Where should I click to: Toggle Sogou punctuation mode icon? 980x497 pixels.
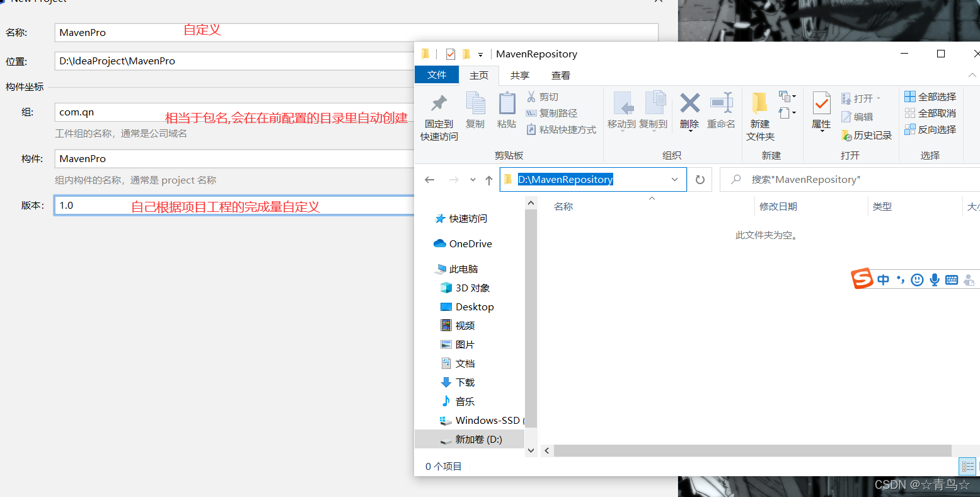point(901,279)
